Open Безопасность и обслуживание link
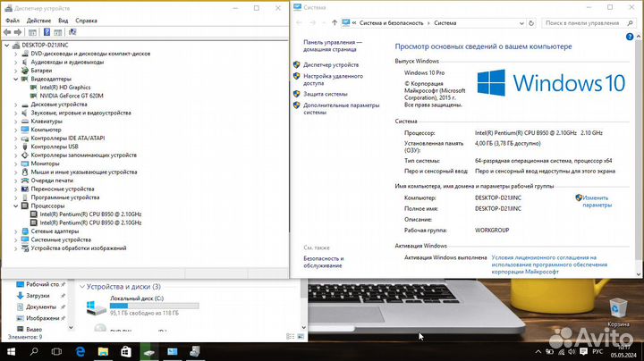This screenshot has height=361, width=644. pyautogui.click(x=323, y=262)
